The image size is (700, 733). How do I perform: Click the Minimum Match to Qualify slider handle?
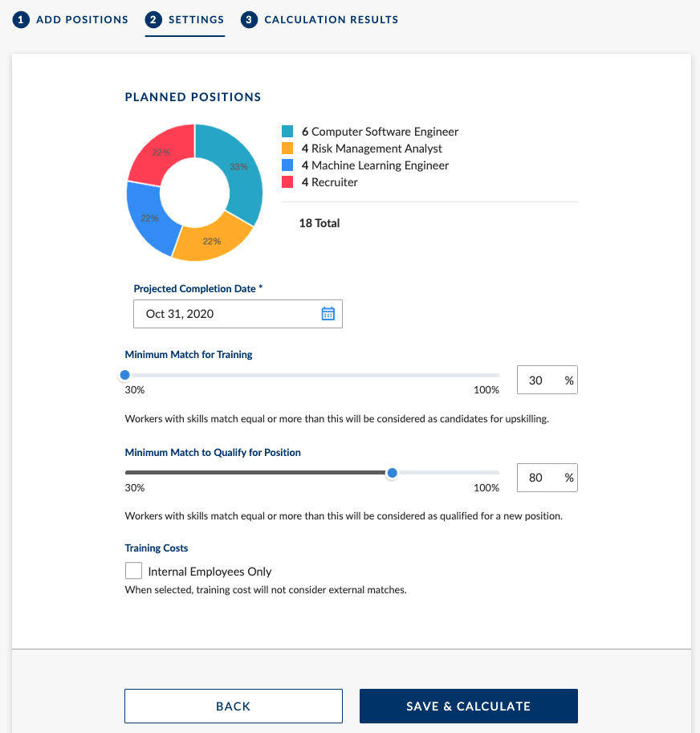tap(392, 473)
